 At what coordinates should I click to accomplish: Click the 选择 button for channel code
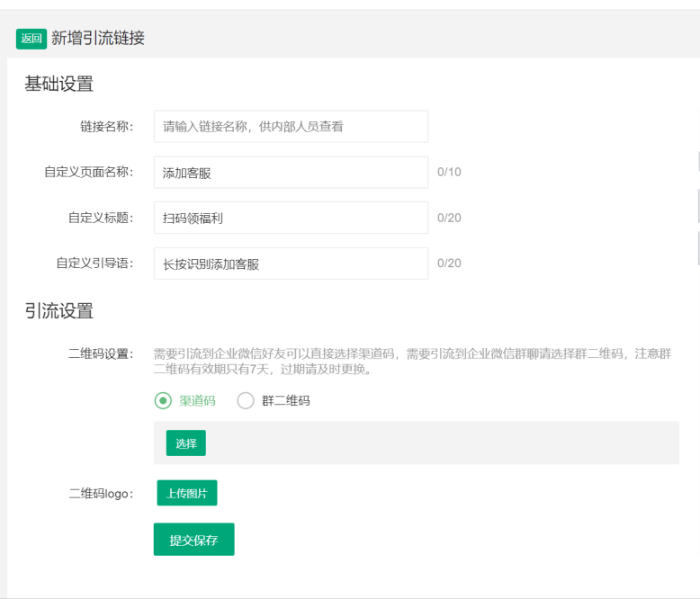186,443
